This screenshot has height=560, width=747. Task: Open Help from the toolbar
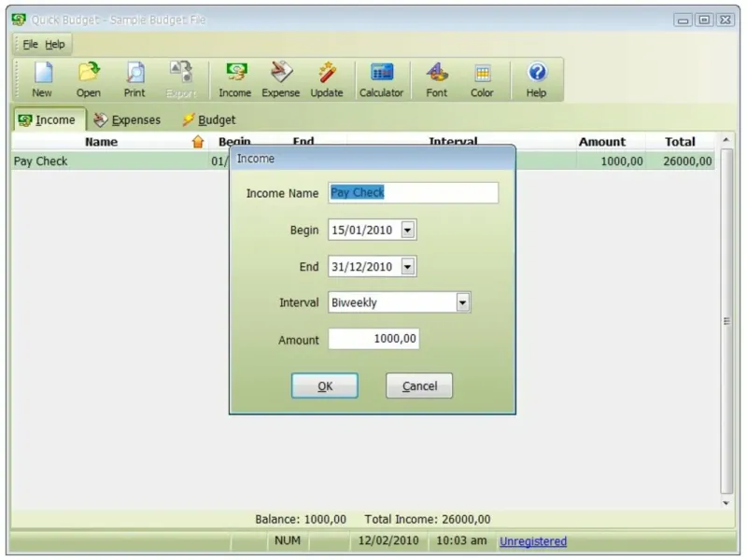pyautogui.click(x=537, y=80)
